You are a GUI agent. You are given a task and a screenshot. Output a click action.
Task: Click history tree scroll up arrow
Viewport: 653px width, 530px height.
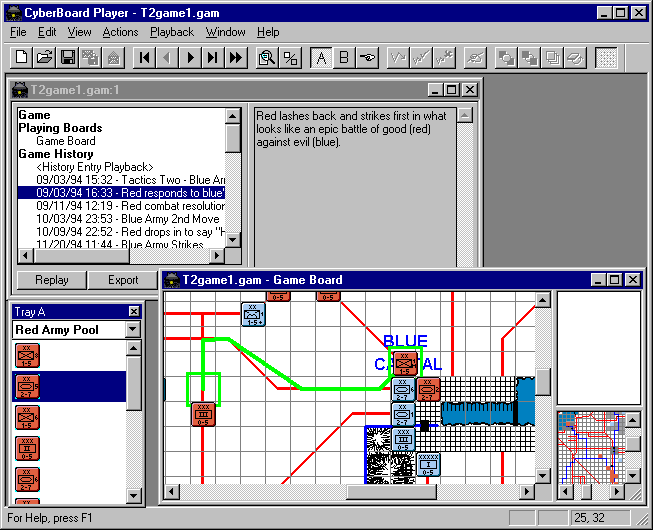pos(233,116)
